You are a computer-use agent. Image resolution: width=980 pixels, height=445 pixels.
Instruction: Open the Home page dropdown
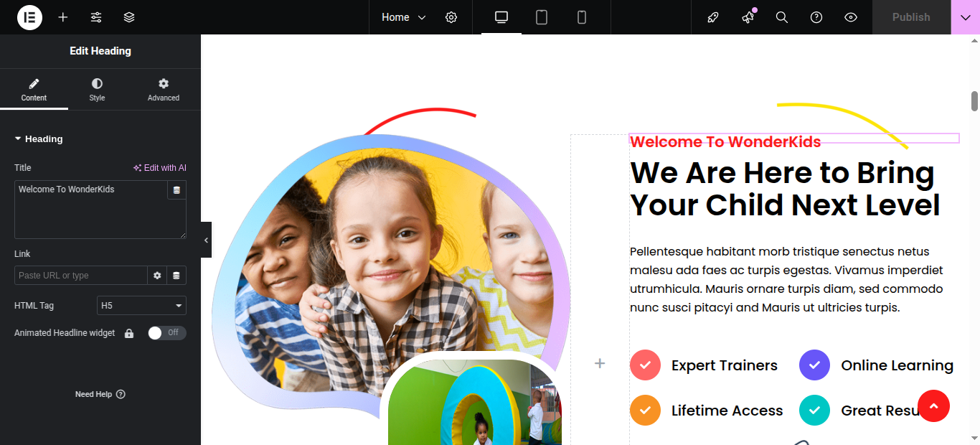pyautogui.click(x=403, y=17)
